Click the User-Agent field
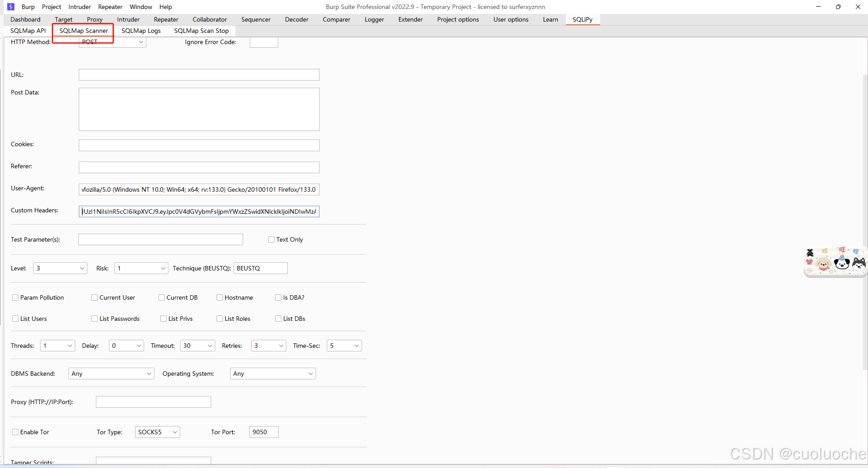 click(x=199, y=189)
